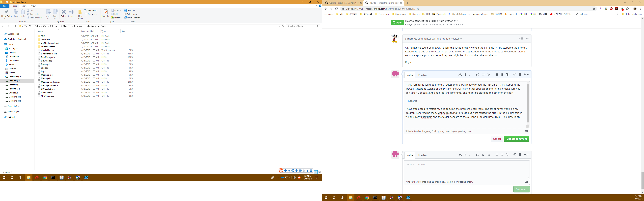This screenshot has height=201, width=644.
Task: Insert code in the edit-comment toolbar above Update comment
Action: 483,75
